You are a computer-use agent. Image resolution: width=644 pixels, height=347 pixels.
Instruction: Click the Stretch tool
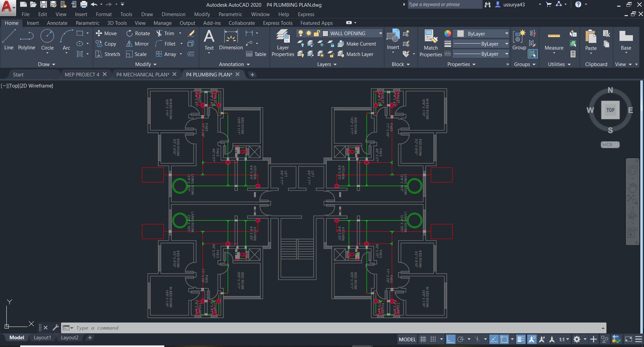tap(108, 54)
